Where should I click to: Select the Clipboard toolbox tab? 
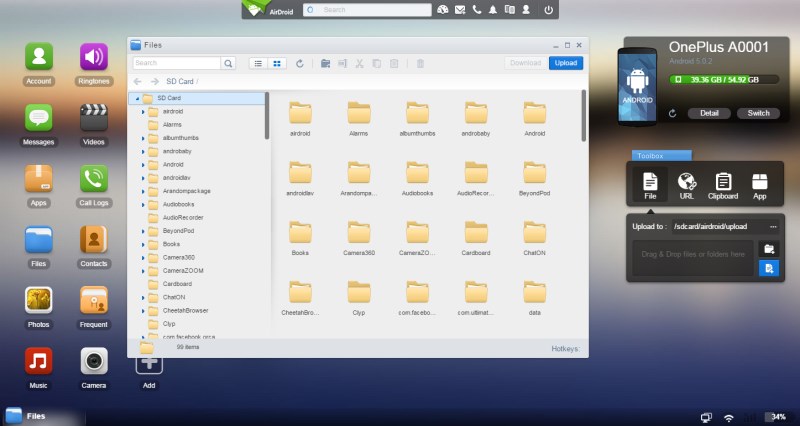tap(723, 185)
